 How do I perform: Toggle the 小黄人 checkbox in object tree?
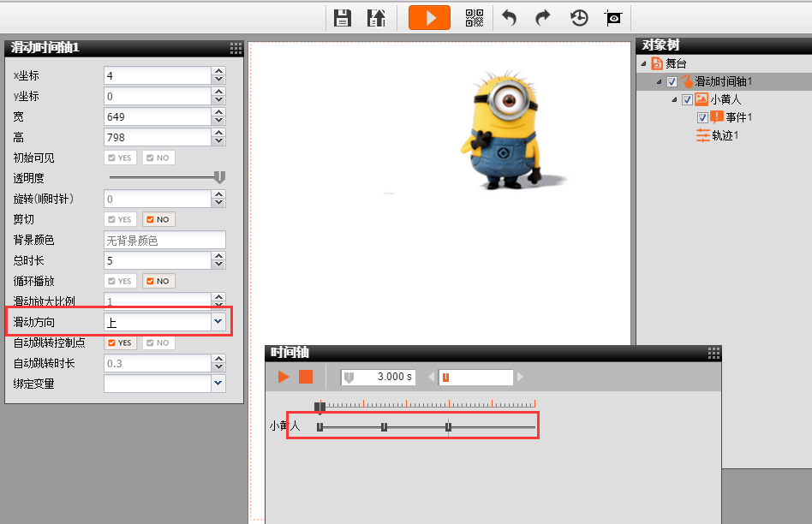(687, 100)
